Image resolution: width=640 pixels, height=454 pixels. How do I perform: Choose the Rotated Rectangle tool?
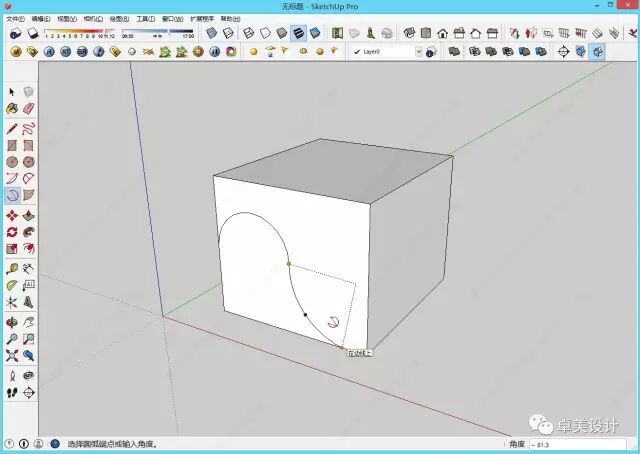(28, 146)
